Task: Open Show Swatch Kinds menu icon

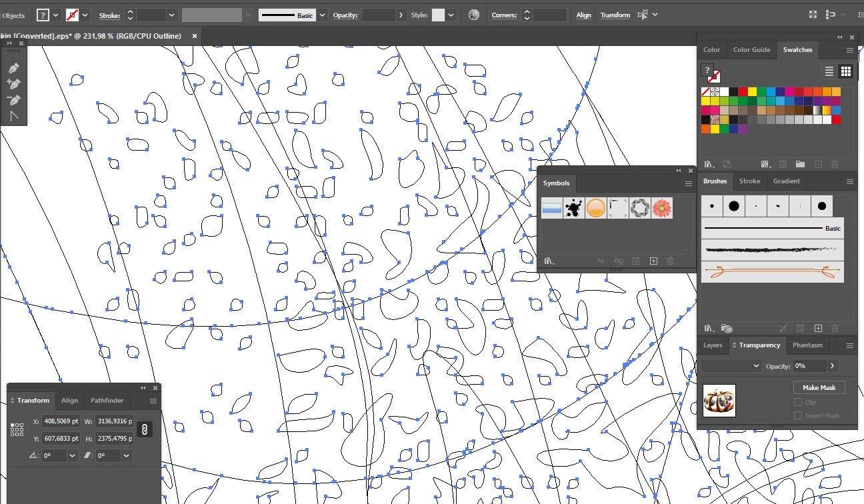Action: [766, 164]
